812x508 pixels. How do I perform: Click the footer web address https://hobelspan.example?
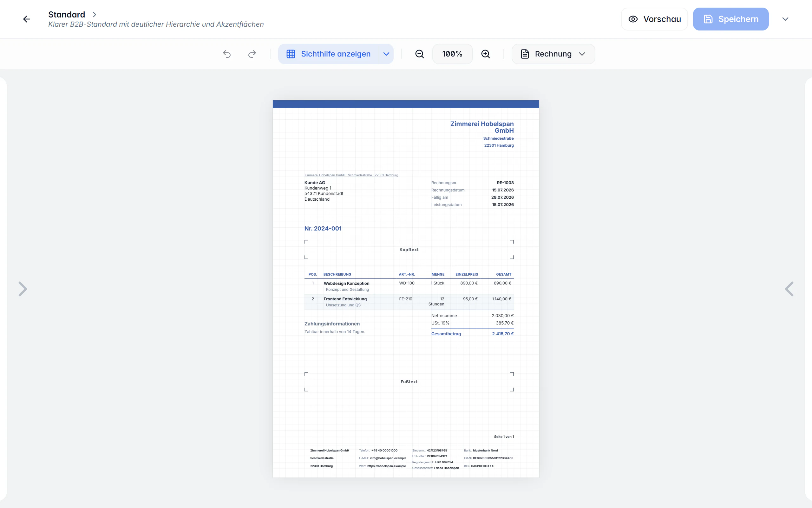[387, 466]
